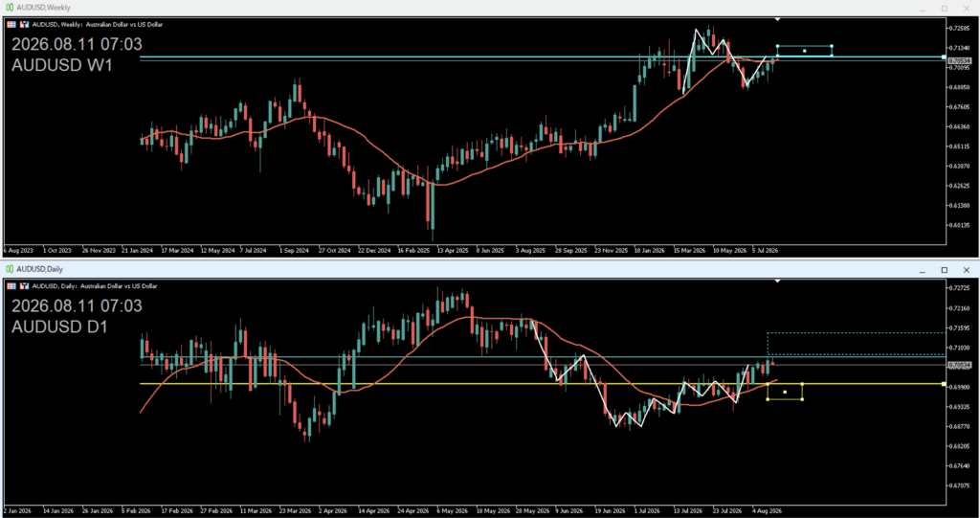The width and height of the screenshot is (980, 518).
Task: Minimize the AUDUSD,Daily chart window
Action: click(x=922, y=270)
